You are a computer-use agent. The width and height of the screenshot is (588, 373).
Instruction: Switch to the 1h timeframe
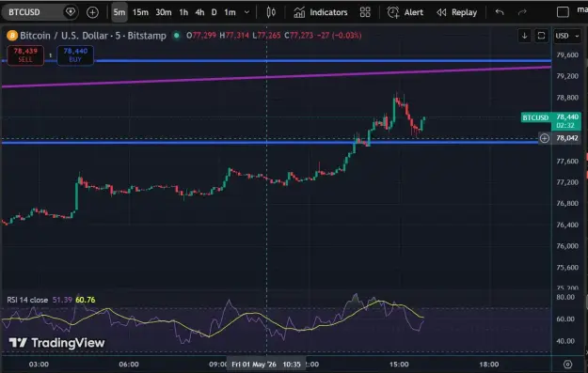tap(183, 12)
